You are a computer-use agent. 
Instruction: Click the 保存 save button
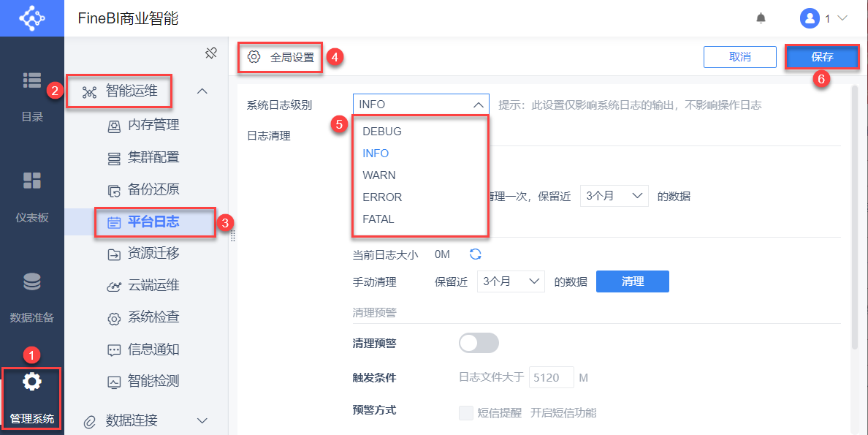click(822, 57)
